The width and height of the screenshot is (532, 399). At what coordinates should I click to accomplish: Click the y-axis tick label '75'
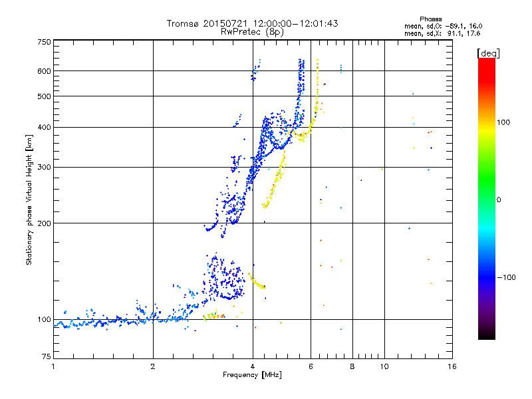tap(47, 356)
